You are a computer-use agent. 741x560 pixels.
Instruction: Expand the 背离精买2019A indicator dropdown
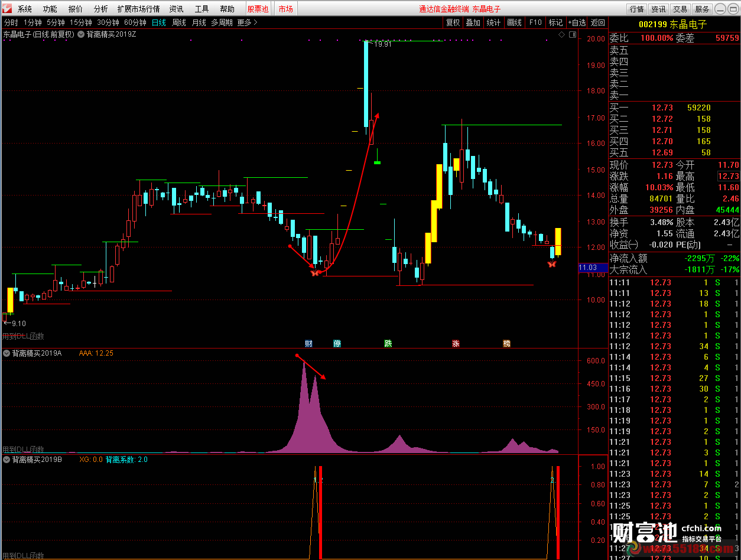coord(6,353)
